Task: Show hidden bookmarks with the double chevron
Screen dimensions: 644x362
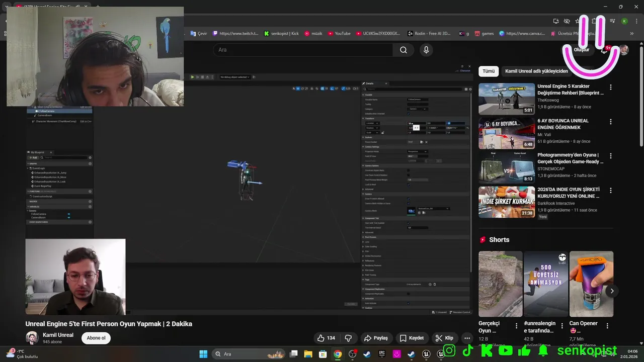Action: pos(632,34)
